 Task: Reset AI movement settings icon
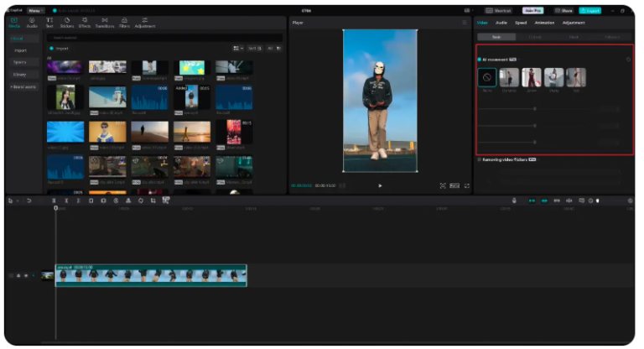click(628, 60)
